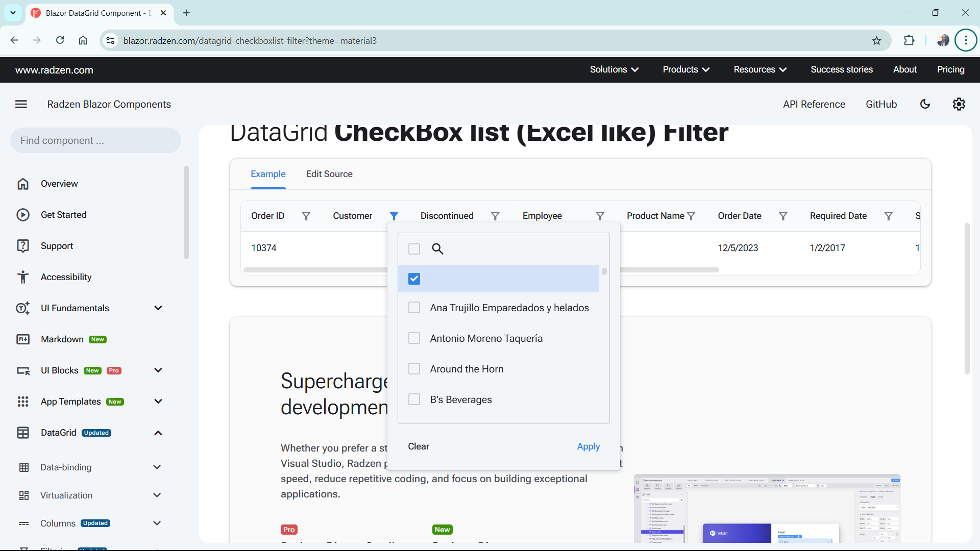Open the filter icon on Customer column
The height and width of the screenshot is (551, 980).
(x=394, y=216)
